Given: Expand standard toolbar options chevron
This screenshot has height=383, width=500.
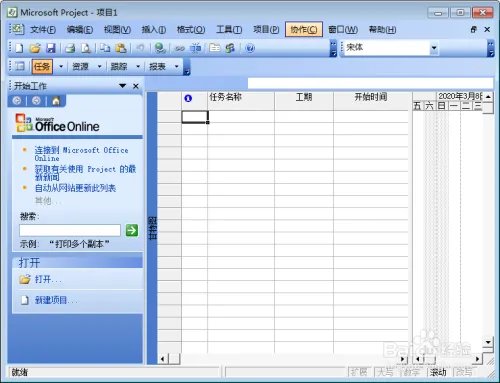Looking at the screenshot, I should [x=333, y=48].
